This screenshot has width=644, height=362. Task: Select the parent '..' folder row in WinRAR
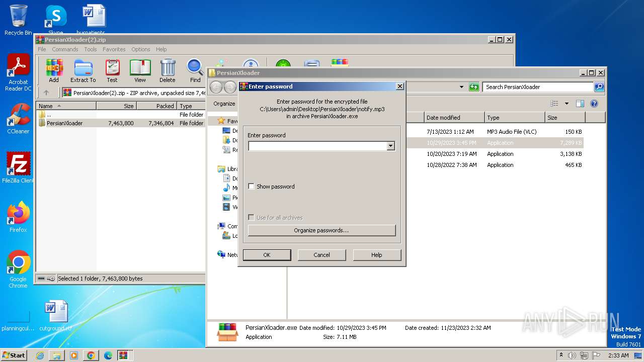pos(121,115)
